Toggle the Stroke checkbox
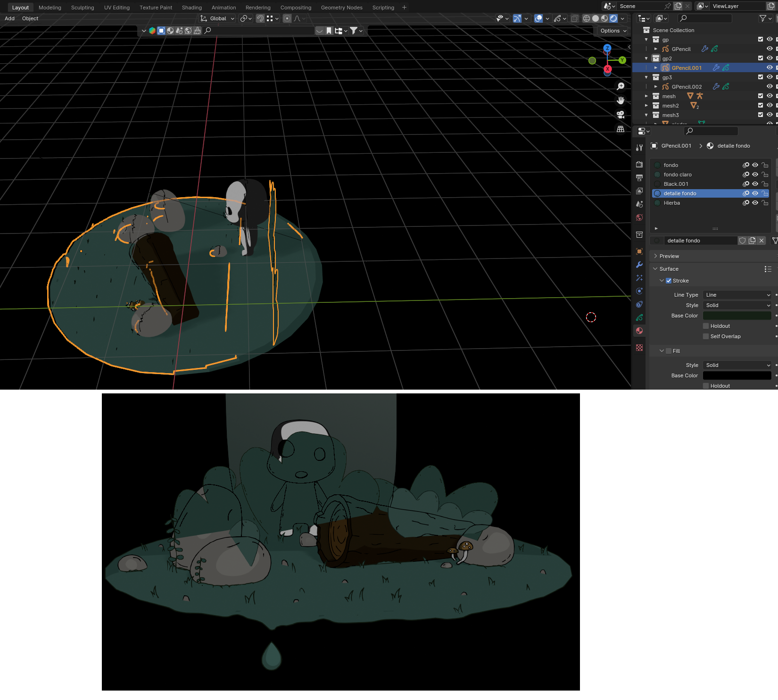 669,281
